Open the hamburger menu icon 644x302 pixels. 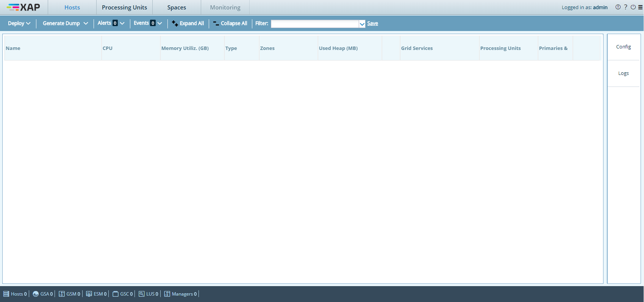coord(640,7)
